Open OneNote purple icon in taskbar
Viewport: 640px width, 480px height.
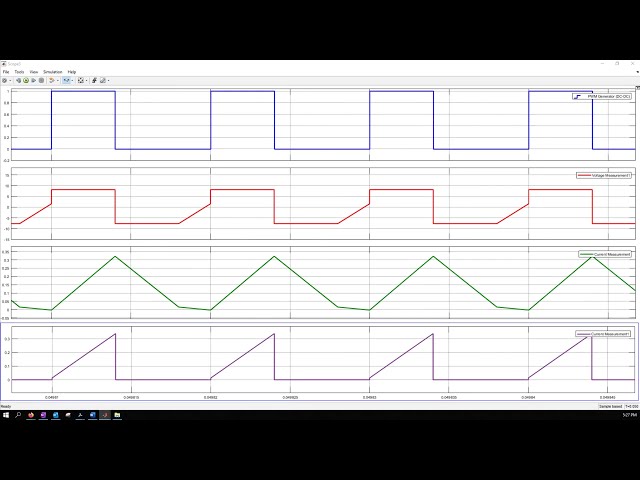43,415
